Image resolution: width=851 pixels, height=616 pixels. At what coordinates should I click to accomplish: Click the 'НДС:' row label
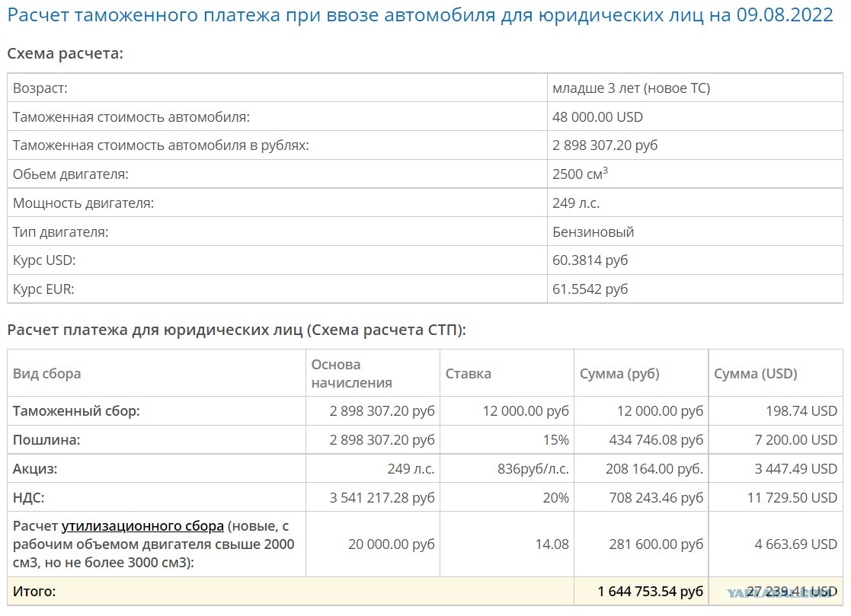[29, 498]
